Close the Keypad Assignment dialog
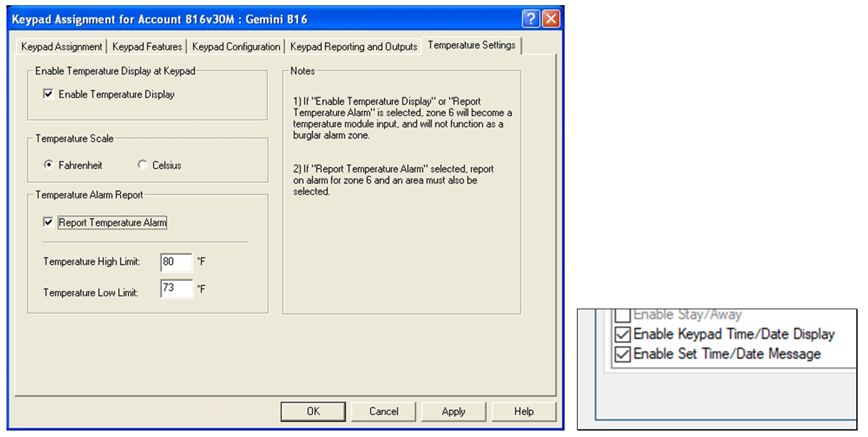 pos(550,19)
